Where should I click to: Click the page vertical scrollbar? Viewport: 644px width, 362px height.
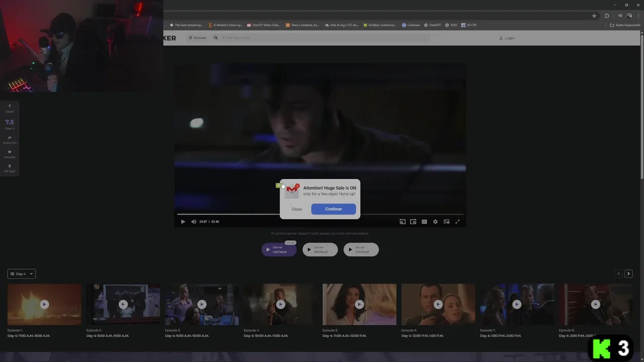pyautogui.click(x=642, y=106)
